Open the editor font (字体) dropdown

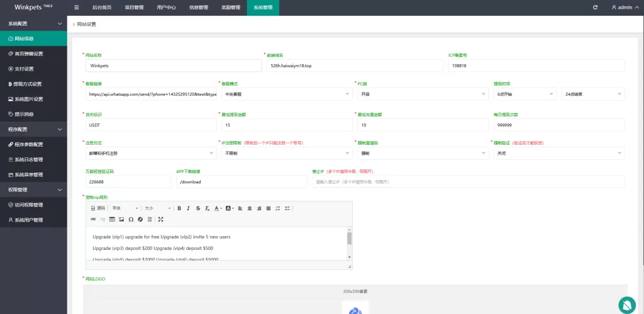click(125, 208)
